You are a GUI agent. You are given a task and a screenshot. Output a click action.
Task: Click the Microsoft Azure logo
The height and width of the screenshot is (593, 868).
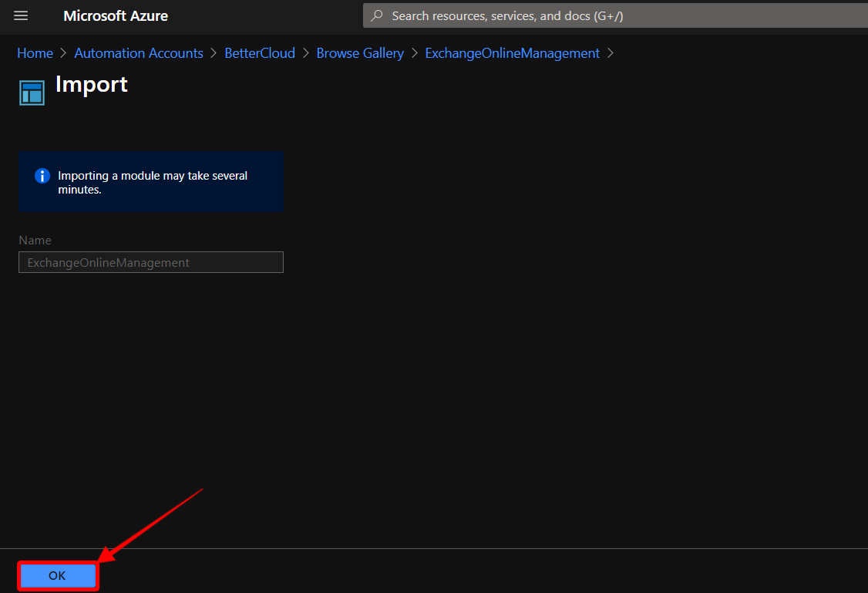(116, 15)
